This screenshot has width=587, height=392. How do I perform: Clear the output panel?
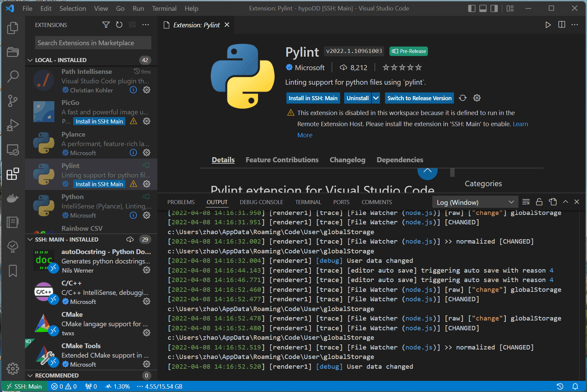(x=526, y=202)
